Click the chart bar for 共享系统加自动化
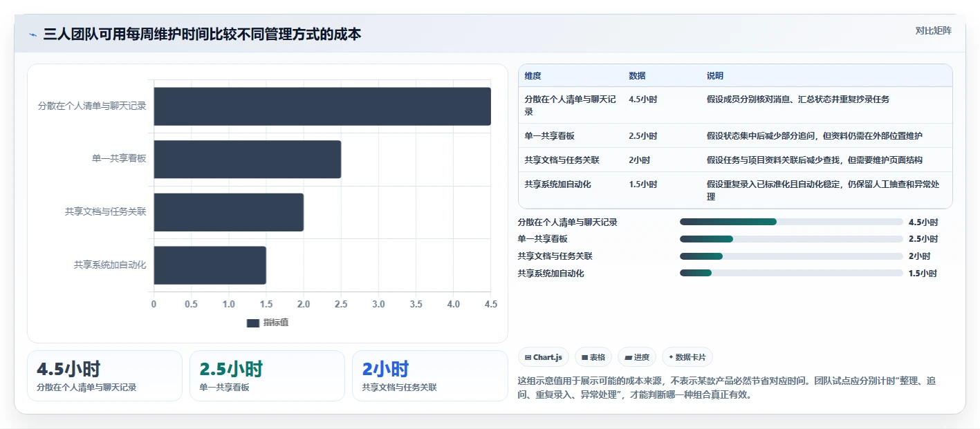980x429 pixels. [210, 265]
